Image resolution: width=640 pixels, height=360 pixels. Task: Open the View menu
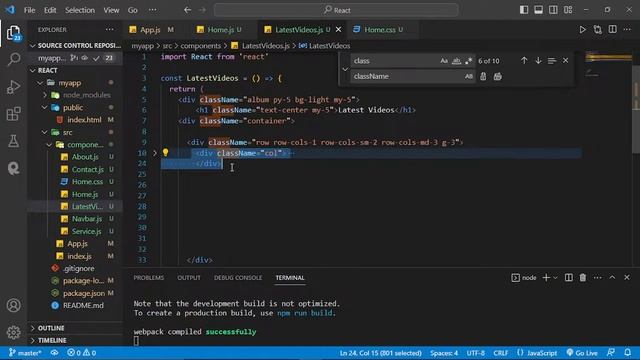coord(111,10)
